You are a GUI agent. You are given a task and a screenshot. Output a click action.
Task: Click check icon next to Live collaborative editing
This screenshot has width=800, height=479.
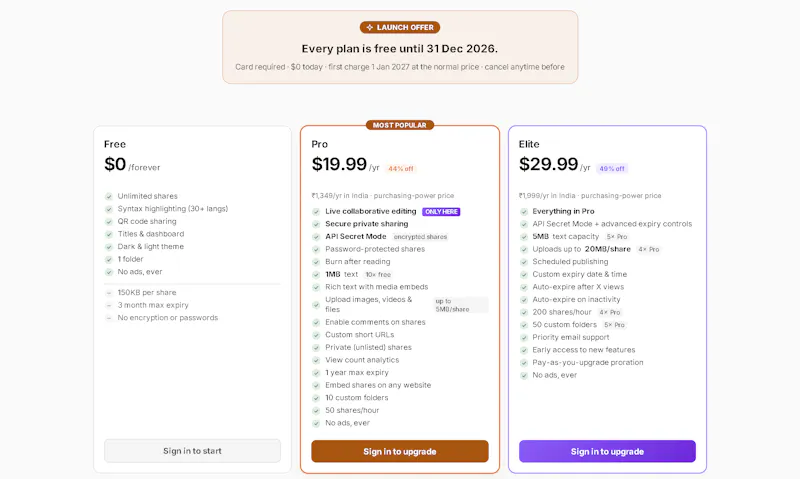316,211
